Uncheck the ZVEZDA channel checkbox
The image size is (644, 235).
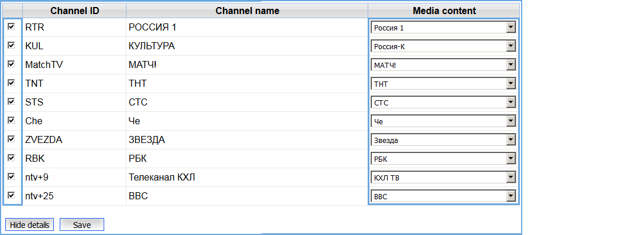coord(12,139)
